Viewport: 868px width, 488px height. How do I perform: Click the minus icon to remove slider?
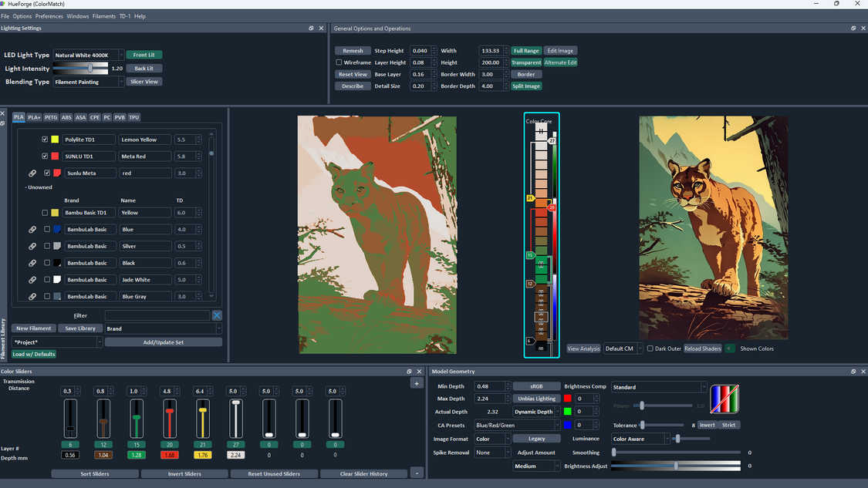[x=417, y=473]
